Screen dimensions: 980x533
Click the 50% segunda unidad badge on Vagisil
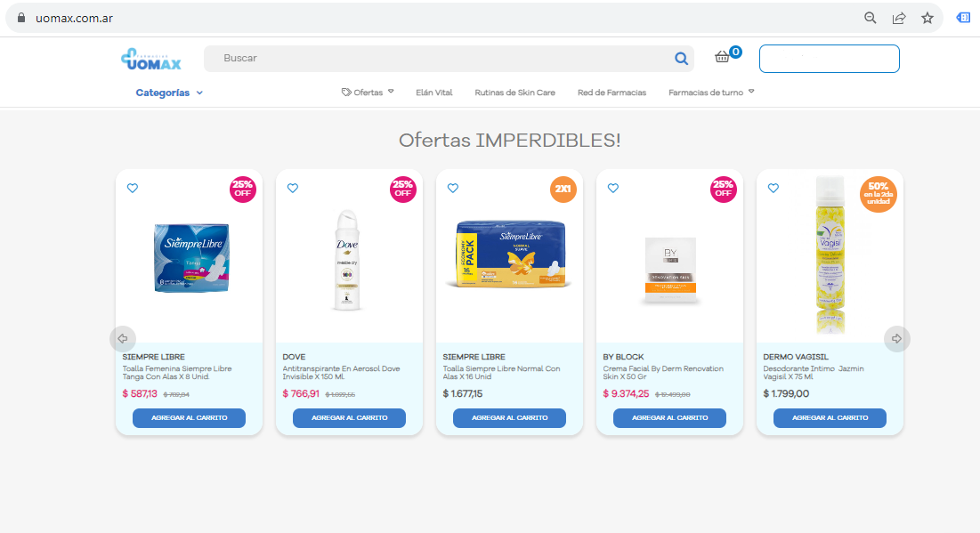[879, 192]
